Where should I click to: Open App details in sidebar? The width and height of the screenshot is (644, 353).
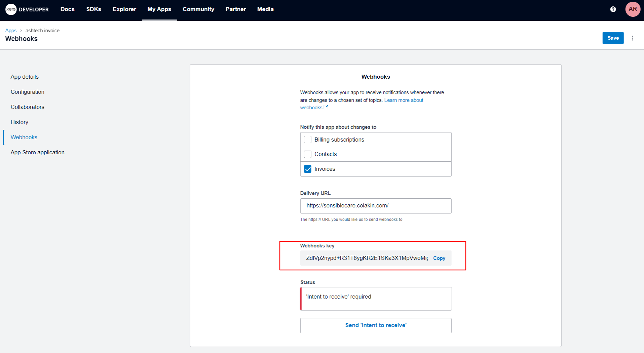(x=25, y=77)
